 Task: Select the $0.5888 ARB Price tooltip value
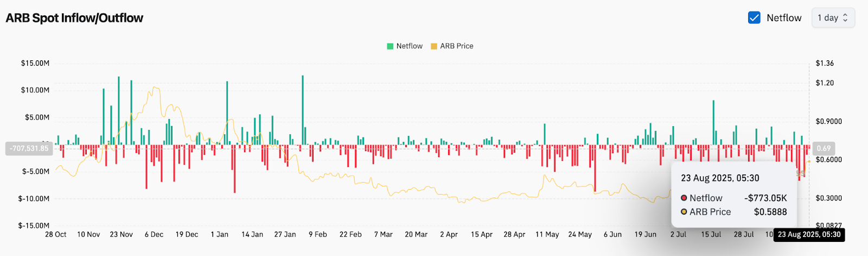770,212
